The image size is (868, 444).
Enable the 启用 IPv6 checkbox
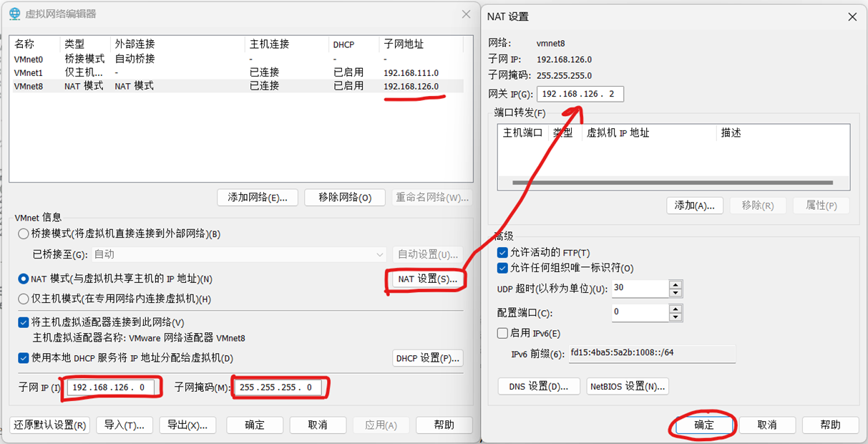coord(502,333)
